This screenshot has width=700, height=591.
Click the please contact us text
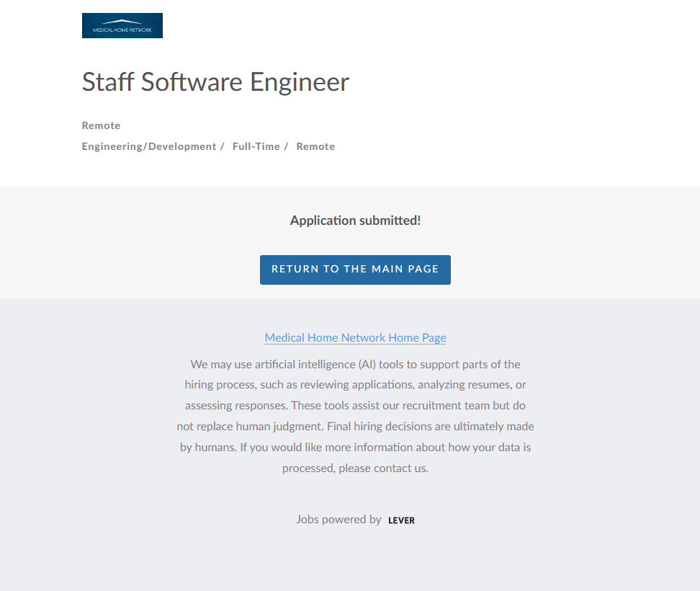pos(393,468)
